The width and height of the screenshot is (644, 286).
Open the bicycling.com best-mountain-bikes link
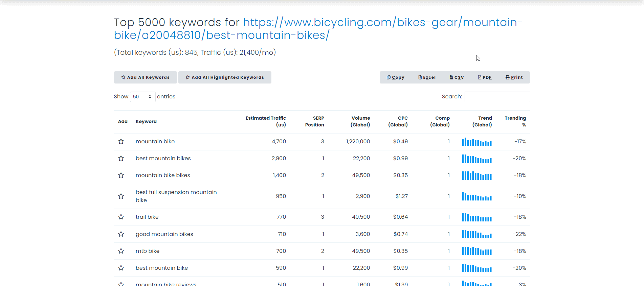click(318, 28)
